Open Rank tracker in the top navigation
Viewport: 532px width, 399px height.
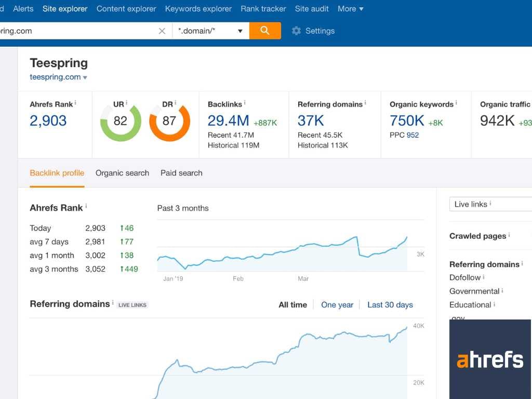point(263,9)
